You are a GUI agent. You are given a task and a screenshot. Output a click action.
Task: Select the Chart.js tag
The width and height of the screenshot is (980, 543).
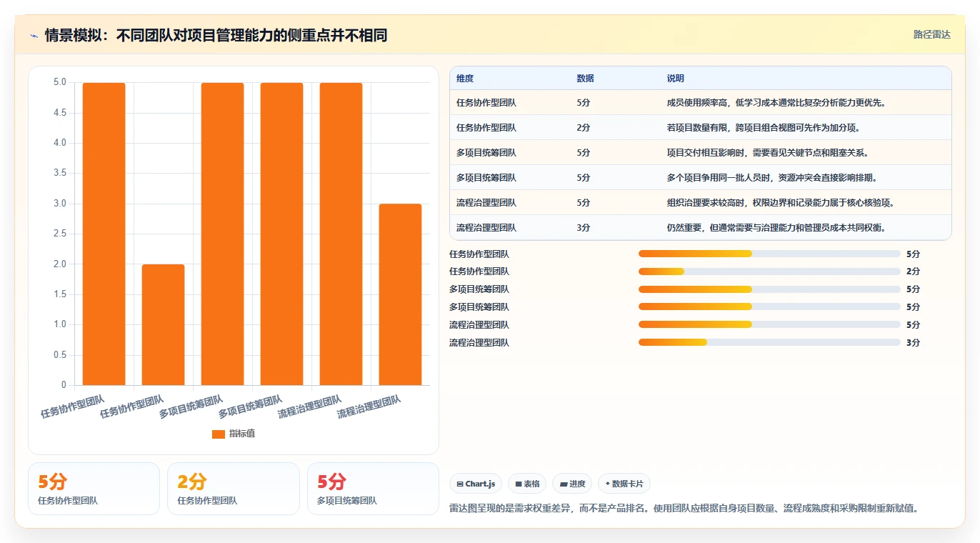pyautogui.click(x=476, y=484)
